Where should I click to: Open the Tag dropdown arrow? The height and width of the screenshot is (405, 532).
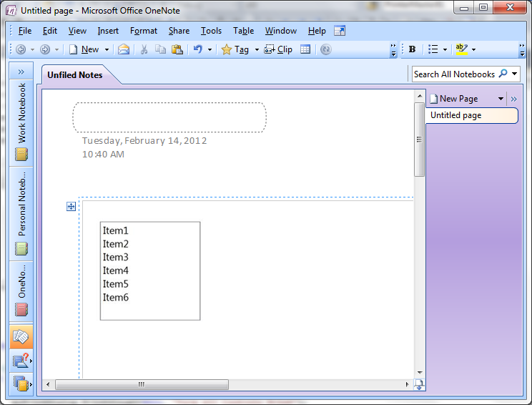pyautogui.click(x=257, y=49)
